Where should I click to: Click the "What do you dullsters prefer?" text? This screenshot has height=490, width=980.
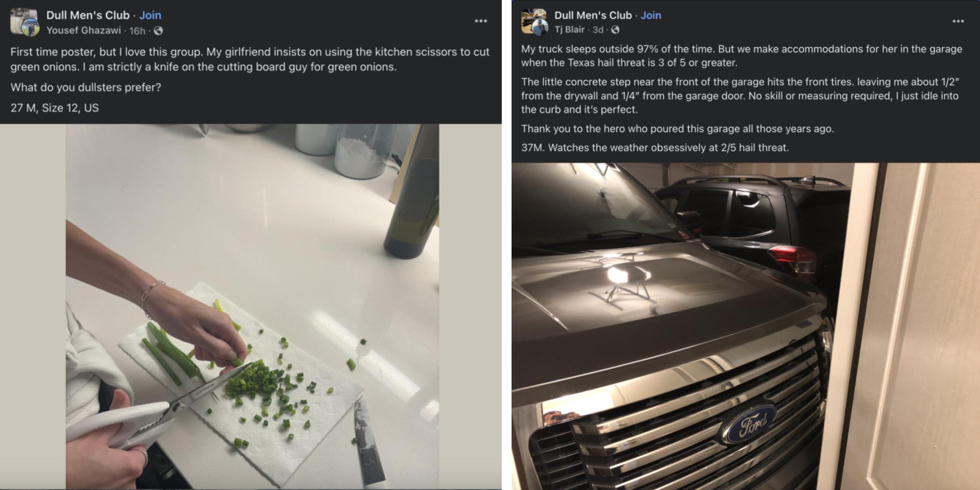click(x=85, y=87)
